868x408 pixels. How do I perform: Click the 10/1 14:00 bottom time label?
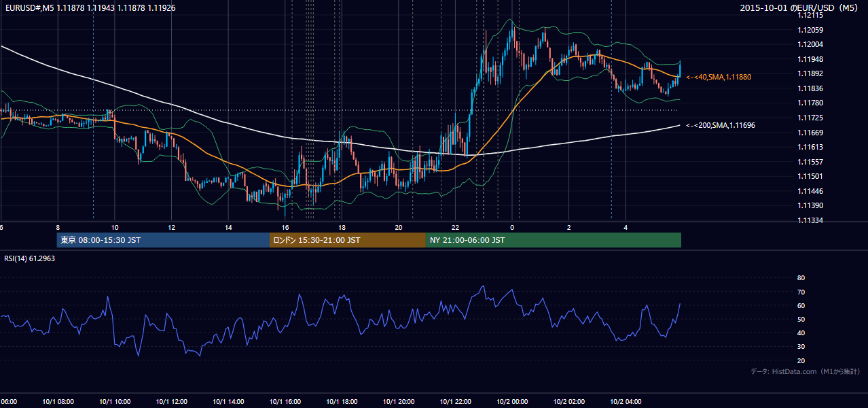point(229,402)
